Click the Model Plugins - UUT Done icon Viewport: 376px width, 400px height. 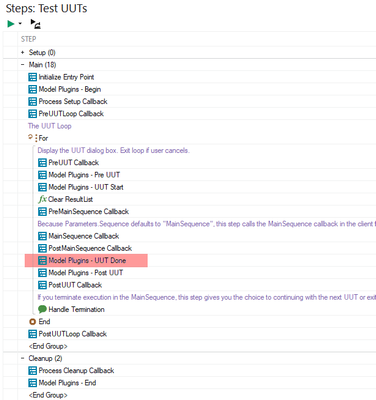click(42, 260)
